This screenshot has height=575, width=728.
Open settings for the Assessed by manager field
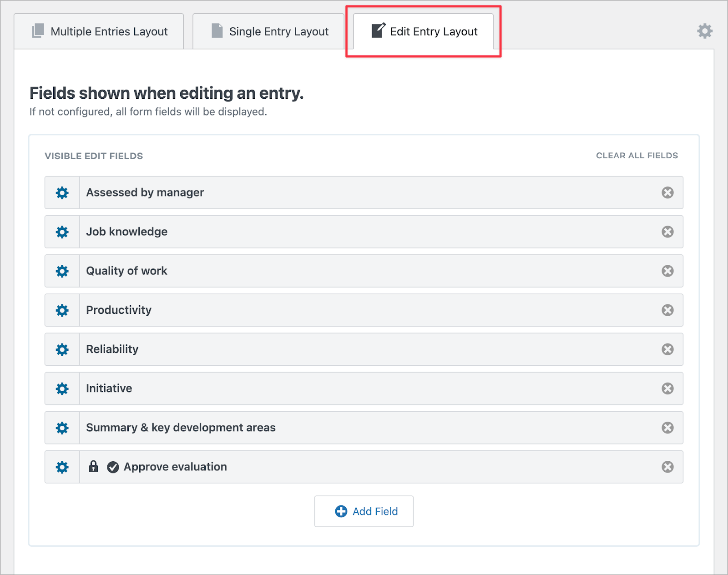(62, 192)
